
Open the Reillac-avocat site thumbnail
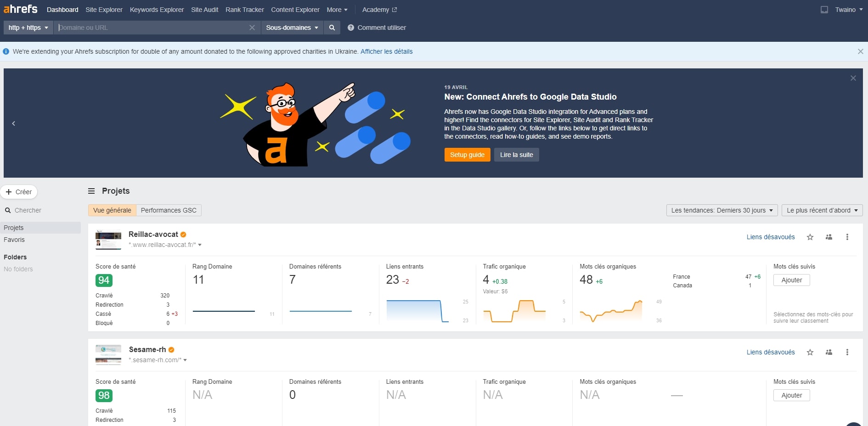(108, 240)
